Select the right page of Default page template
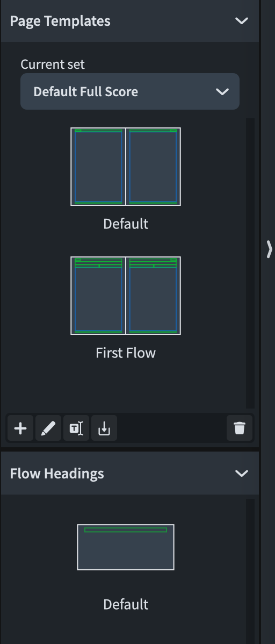This screenshot has height=644, width=275. pyautogui.click(x=153, y=166)
